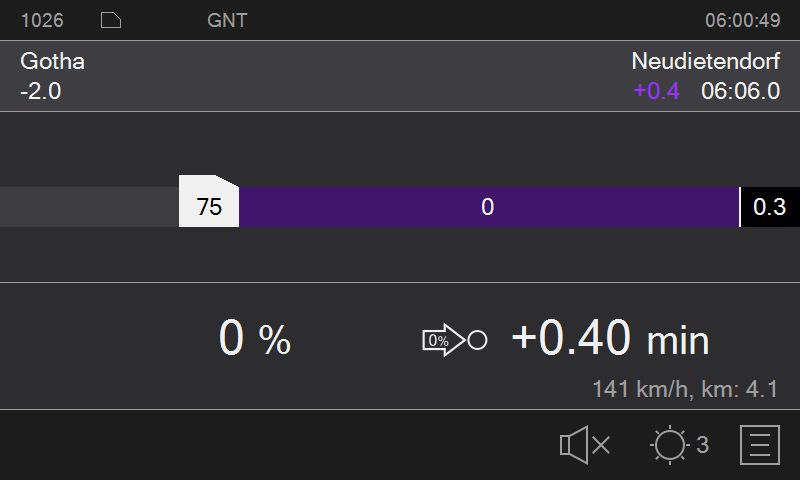Click the black 0.3 segment

point(770,207)
